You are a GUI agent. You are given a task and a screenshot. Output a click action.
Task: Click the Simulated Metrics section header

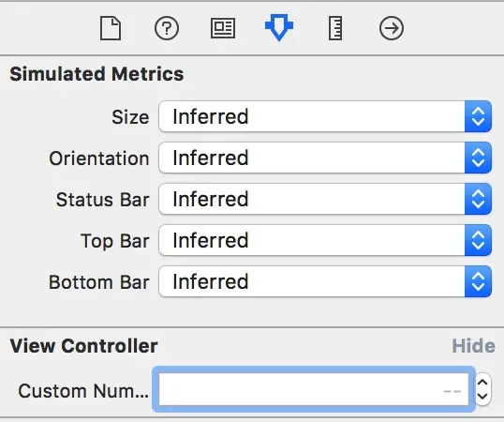pyautogui.click(x=96, y=74)
